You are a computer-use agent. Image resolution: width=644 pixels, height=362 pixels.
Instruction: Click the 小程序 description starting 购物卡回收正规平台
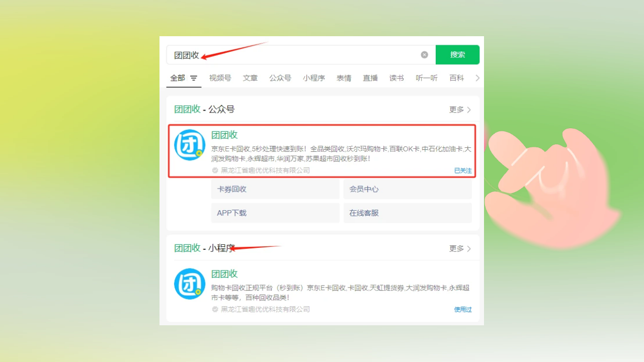341,293
